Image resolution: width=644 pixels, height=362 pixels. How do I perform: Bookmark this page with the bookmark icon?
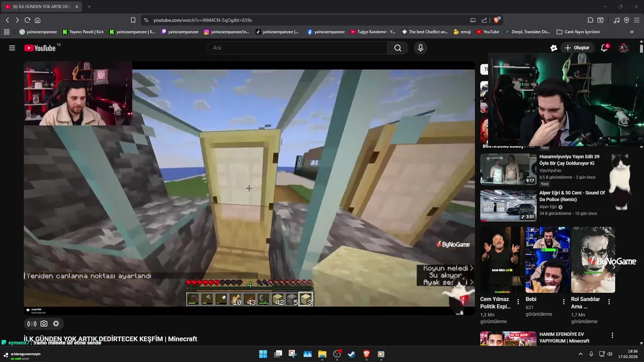pos(133,20)
